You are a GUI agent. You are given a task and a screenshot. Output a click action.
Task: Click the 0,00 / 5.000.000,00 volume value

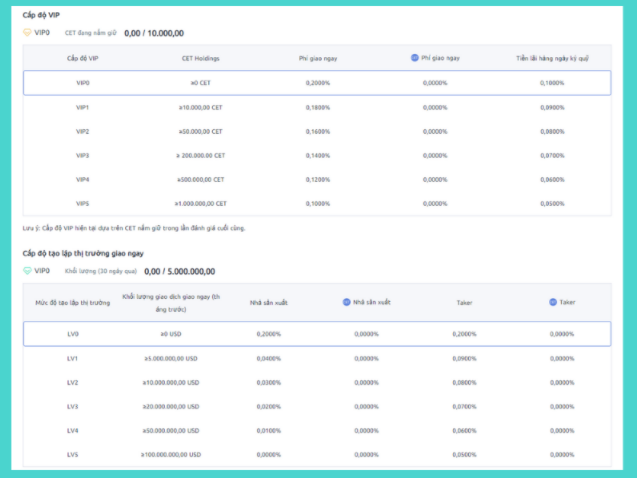pyautogui.click(x=179, y=271)
